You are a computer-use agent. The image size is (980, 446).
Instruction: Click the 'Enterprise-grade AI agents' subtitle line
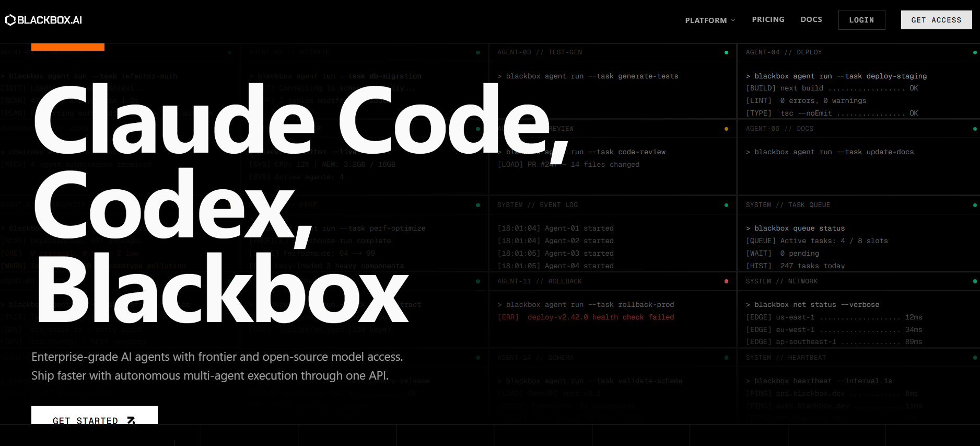217,357
